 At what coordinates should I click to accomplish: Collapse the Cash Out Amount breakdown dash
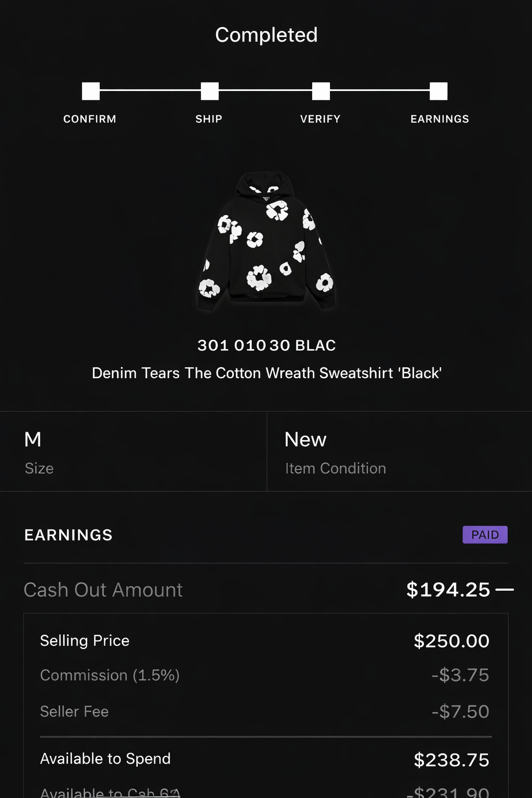pos(504,590)
